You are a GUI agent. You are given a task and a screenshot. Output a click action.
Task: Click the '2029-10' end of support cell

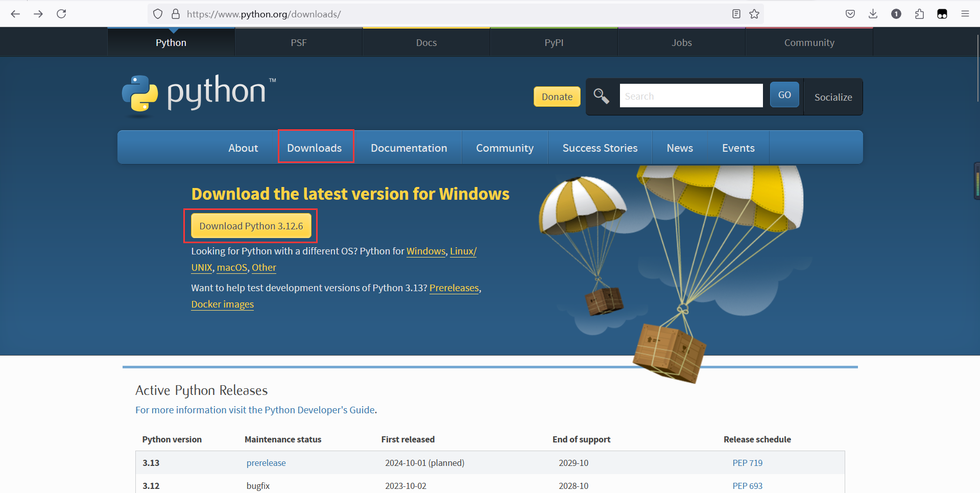coord(573,463)
